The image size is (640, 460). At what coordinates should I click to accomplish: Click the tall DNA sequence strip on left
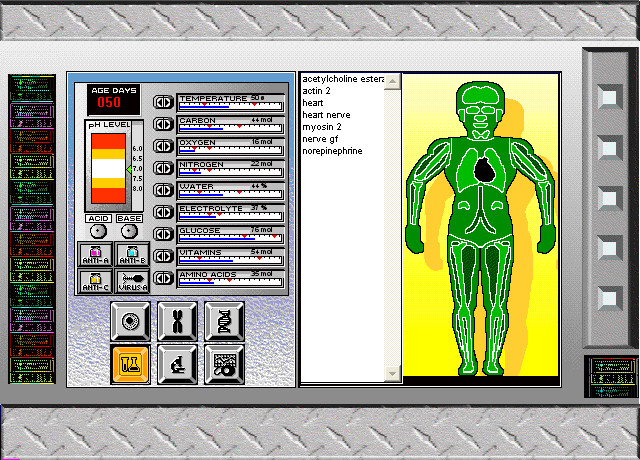32,229
